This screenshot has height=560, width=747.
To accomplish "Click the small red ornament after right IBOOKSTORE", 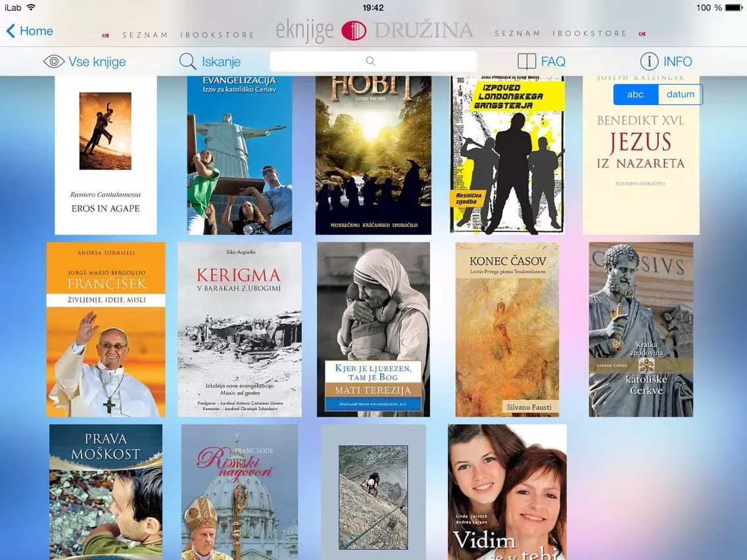I will click(x=642, y=34).
